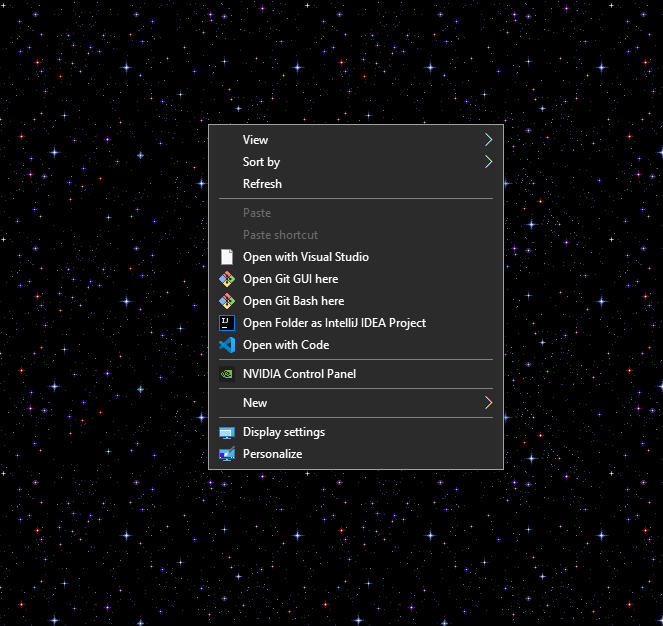Choose Personalize from the menu
This screenshot has width=663, height=626.
click(356, 454)
